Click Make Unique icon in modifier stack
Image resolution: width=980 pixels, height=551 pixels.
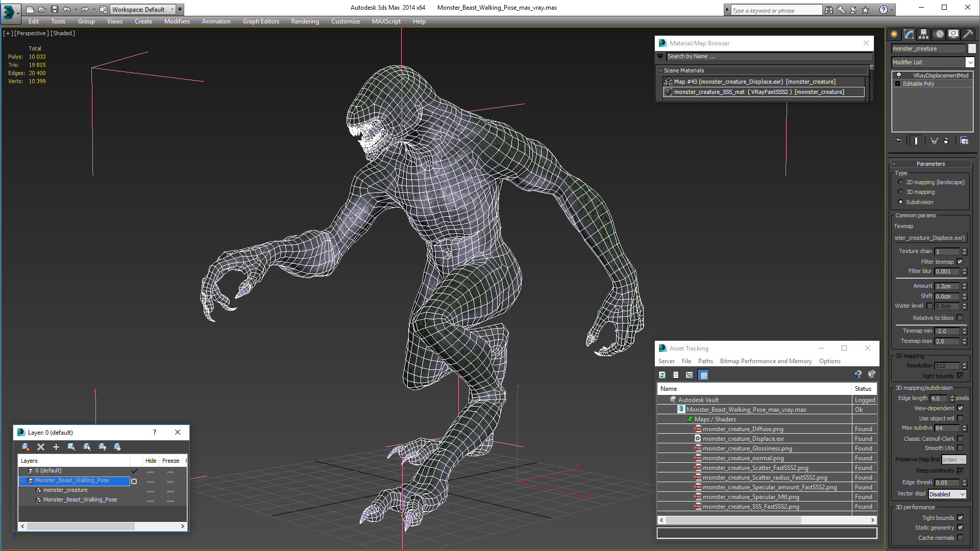click(x=934, y=141)
